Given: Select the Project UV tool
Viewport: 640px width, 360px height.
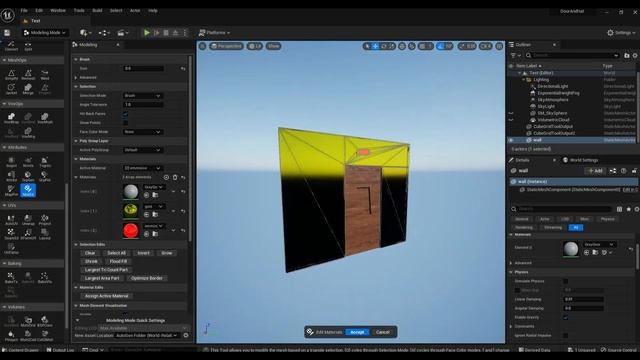Looking at the screenshot, I should [45, 220].
